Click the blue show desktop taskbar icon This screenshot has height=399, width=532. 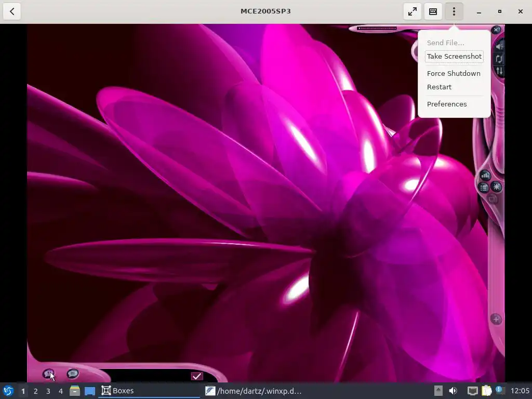(x=90, y=391)
